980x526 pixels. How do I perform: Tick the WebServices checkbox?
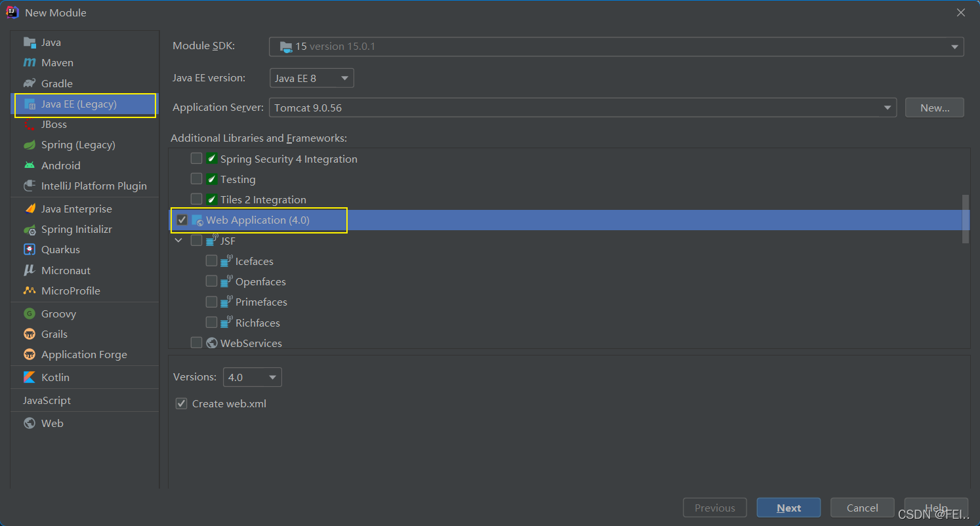point(196,343)
